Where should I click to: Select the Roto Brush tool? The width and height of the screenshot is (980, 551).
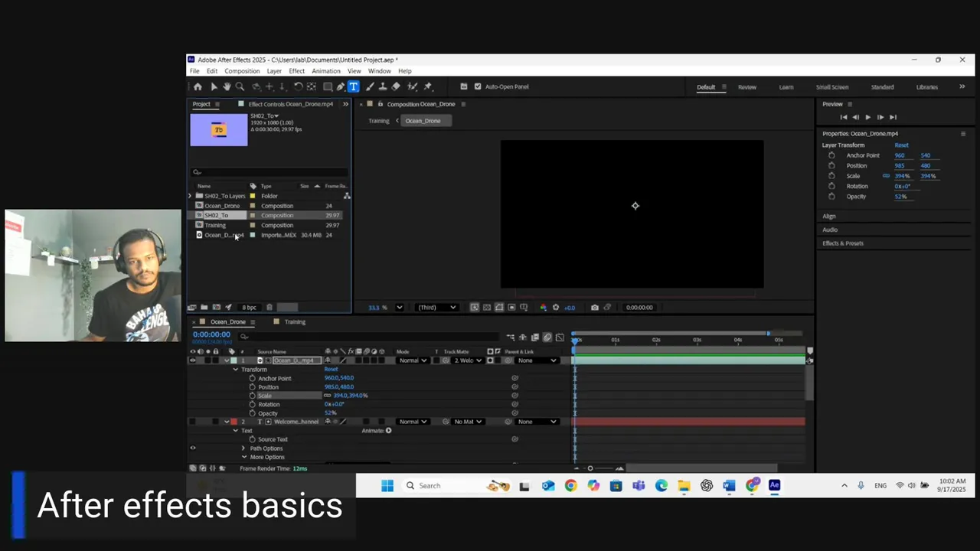tap(412, 86)
